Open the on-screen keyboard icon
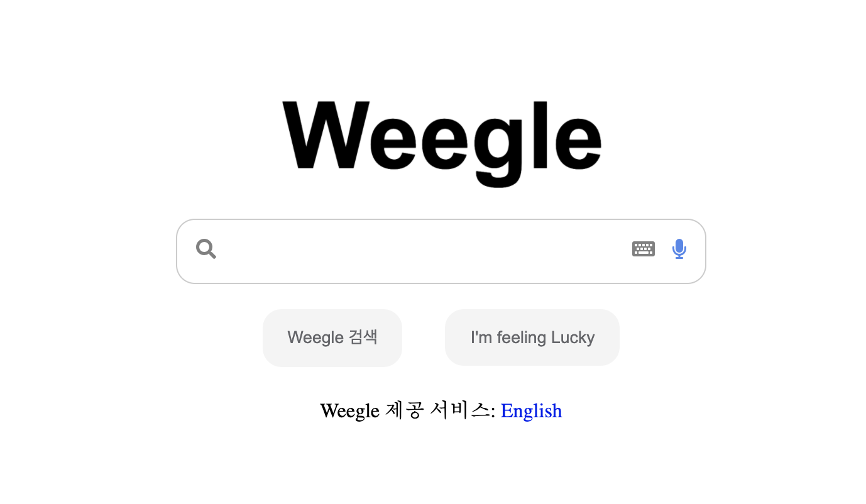 coord(644,249)
